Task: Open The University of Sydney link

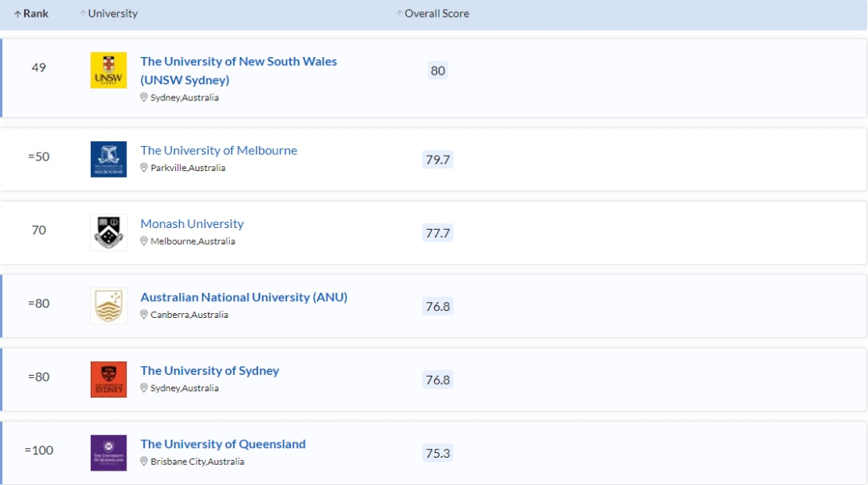Action: click(x=210, y=371)
